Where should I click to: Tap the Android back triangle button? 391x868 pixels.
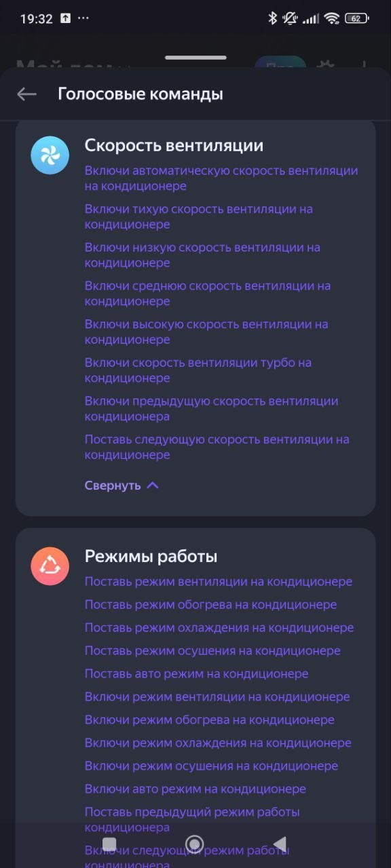click(x=280, y=844)
